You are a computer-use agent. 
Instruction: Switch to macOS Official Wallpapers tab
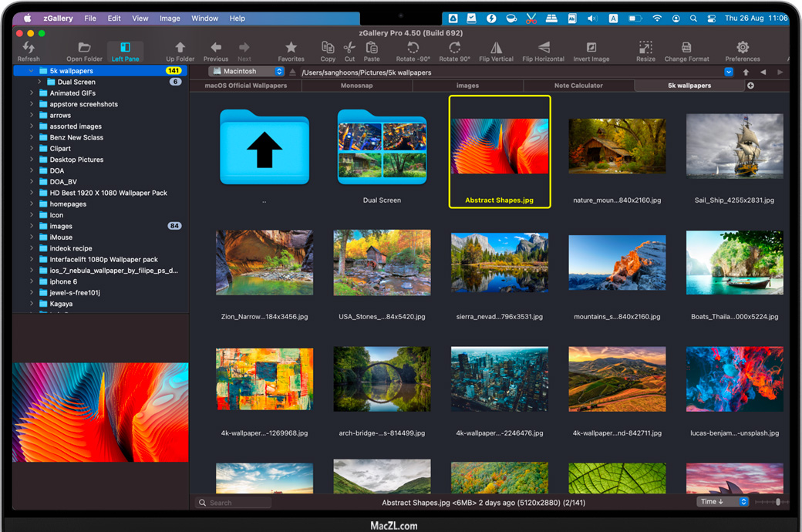tap(245, 86)
